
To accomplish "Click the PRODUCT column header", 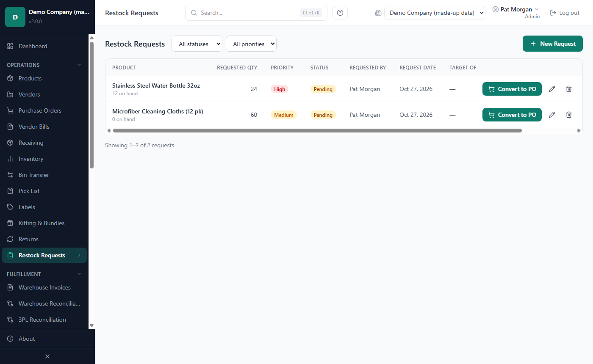I will pyautogui.click(x=124, y=68).
